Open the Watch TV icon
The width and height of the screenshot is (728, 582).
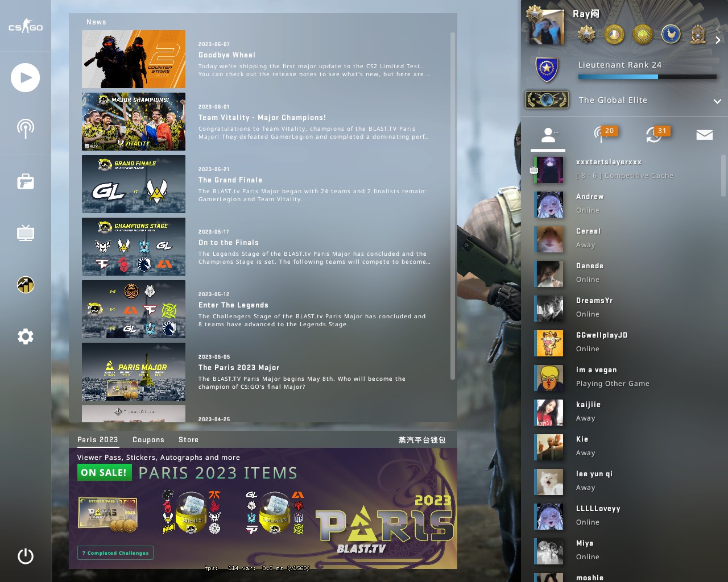[26, 233]
